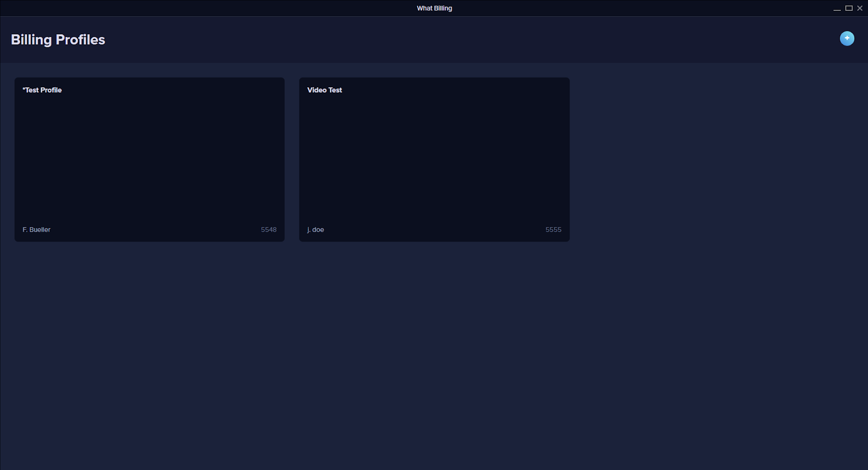Click the What Billing title bar text
The image size is (868, 470).
click(x=434, y=8)
